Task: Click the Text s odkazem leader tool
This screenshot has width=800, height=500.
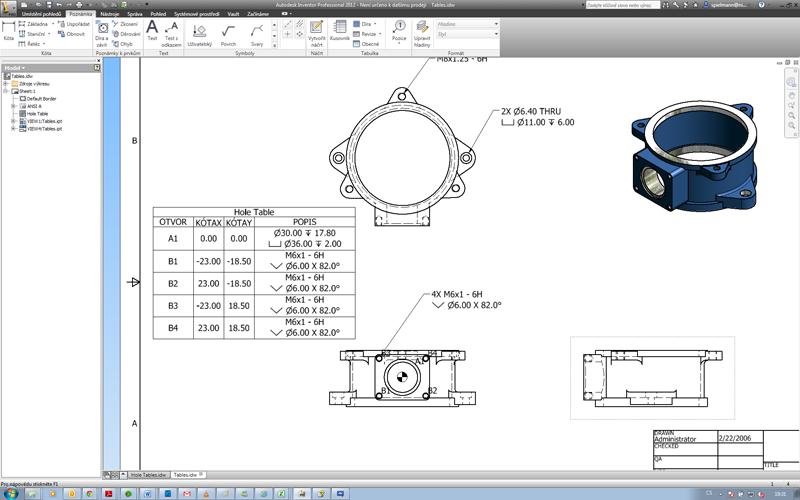Action: pos(171,31)
